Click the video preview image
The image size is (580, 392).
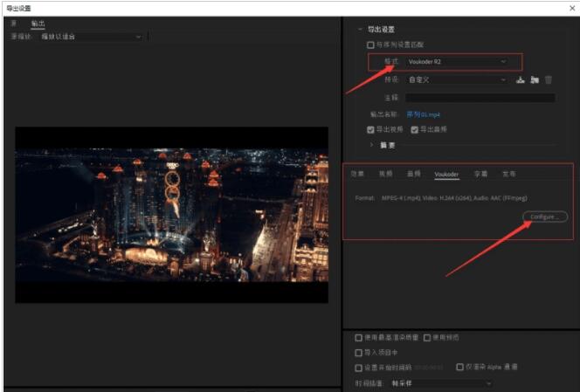click(x=171, y=215)
